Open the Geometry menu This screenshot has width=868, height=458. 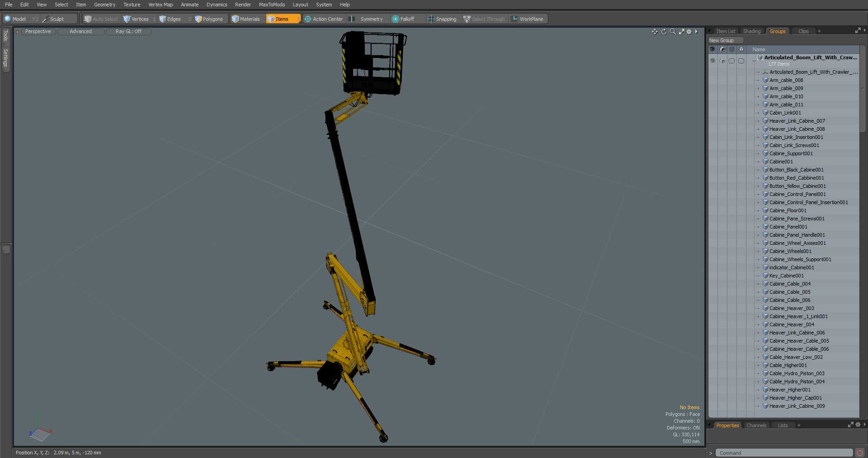pos(104,5)
